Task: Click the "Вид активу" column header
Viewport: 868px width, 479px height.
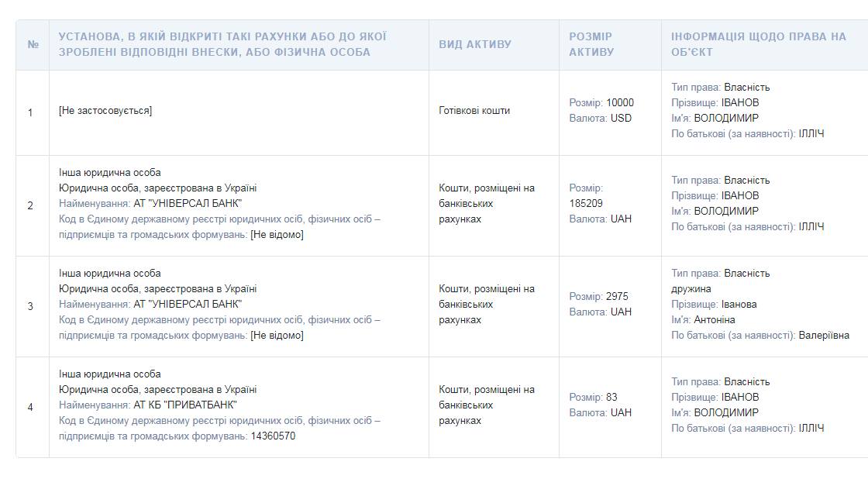Action: (x=475, y=45)
